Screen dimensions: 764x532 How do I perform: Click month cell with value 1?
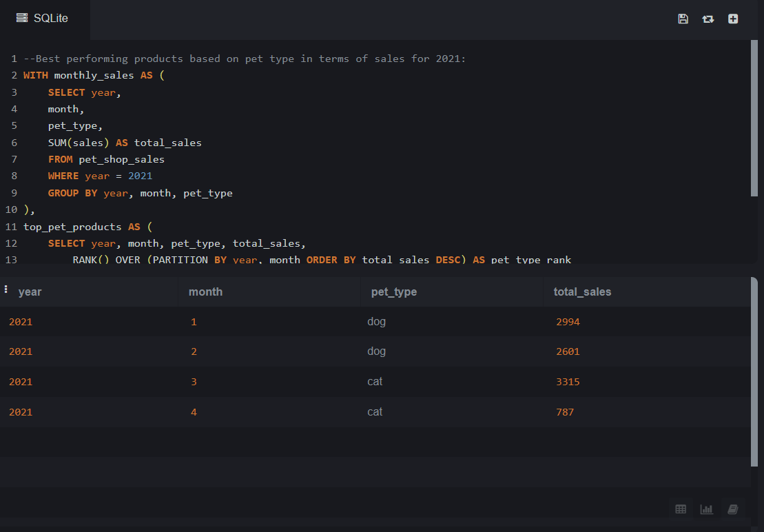[x=194, y=322]
